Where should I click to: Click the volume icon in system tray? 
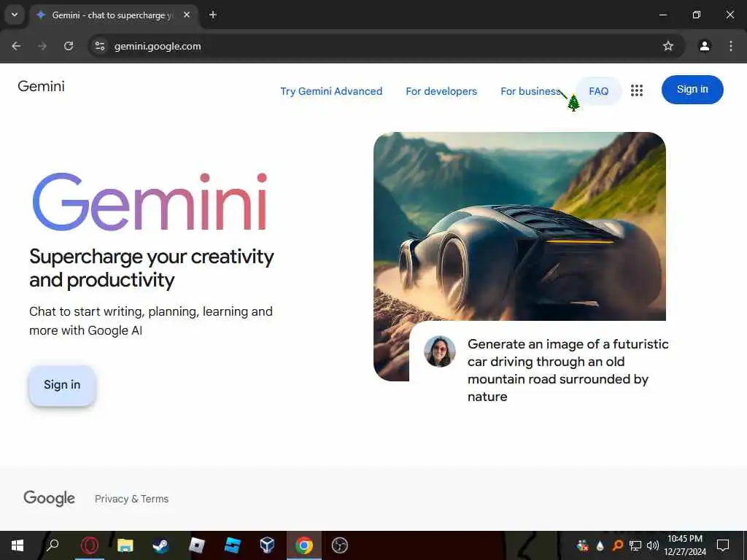tap(653, 545)
